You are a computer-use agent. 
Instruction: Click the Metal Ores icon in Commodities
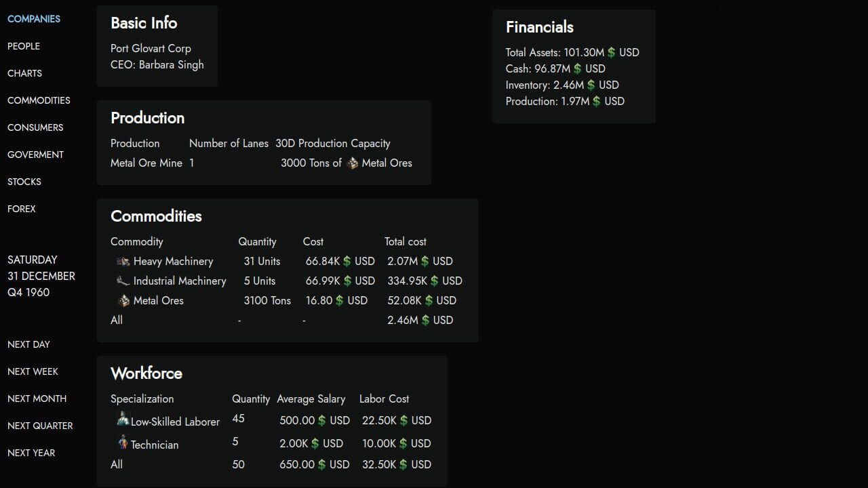123,300
